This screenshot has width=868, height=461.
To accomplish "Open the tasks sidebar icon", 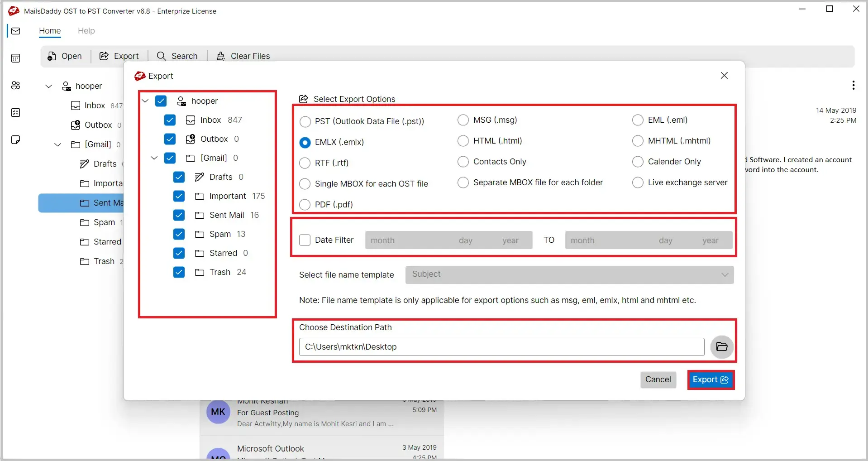I will [16, 112].
